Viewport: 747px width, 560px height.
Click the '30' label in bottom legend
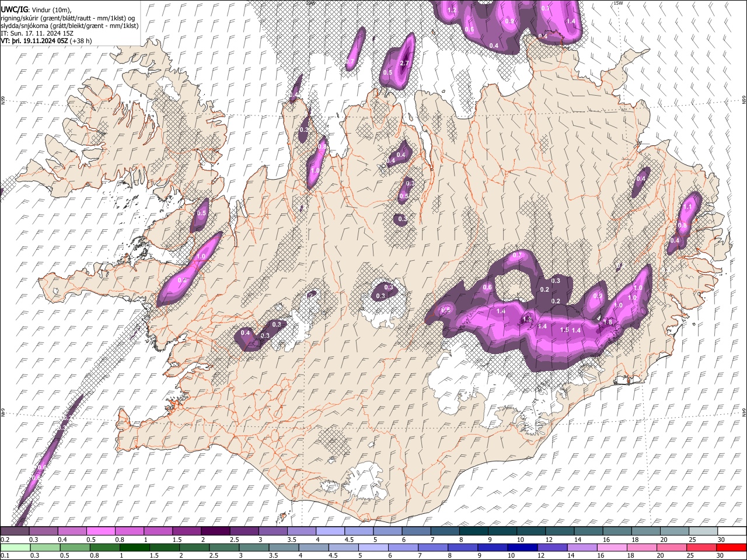coord(720,555)
